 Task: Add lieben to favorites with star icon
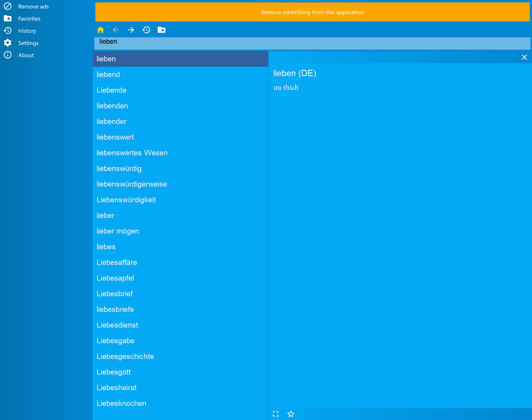tap(291, 414)
